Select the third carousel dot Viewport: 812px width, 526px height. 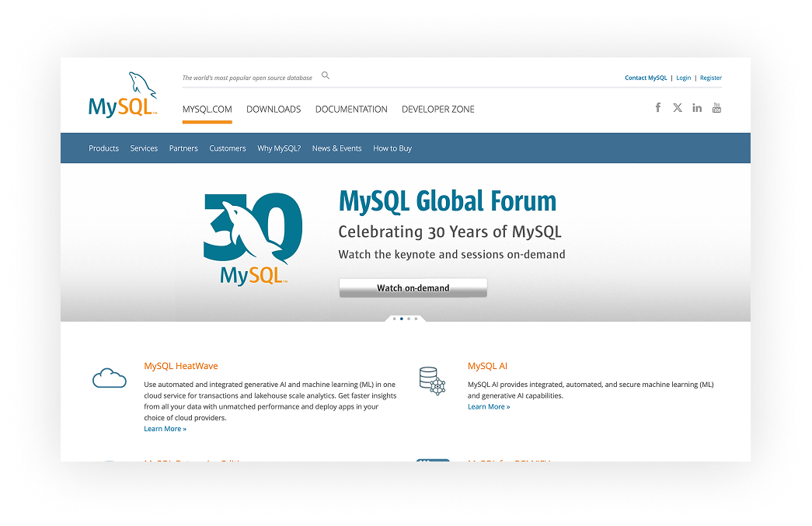tap(408, 318)
